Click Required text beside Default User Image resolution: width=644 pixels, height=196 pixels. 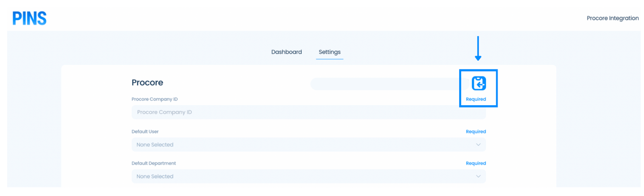pyautogui.click(x=476, y=131)
